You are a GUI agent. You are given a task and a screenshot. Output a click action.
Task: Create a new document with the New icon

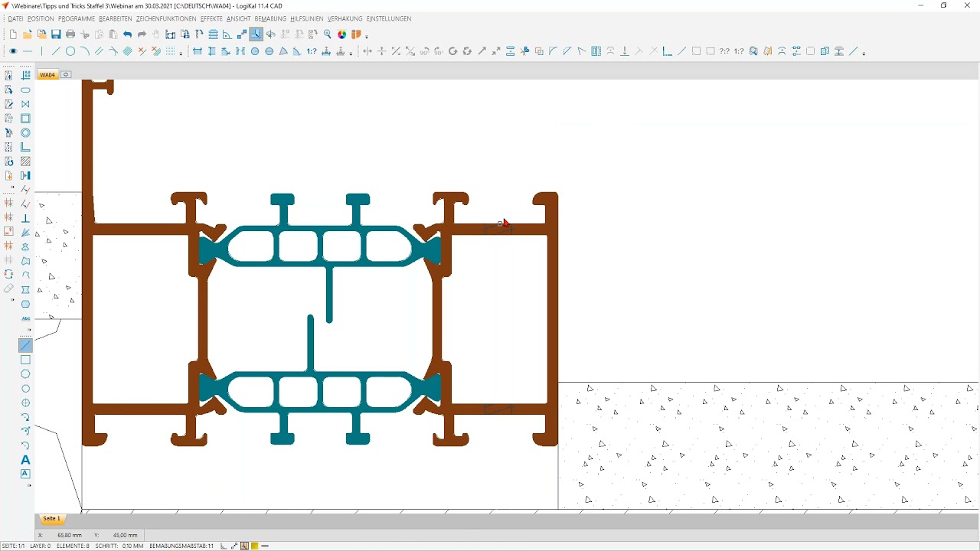pos(13,34)
